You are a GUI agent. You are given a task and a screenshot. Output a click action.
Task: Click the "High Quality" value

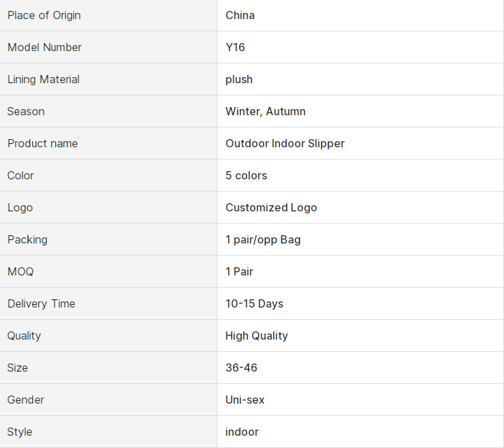point(256,335)
